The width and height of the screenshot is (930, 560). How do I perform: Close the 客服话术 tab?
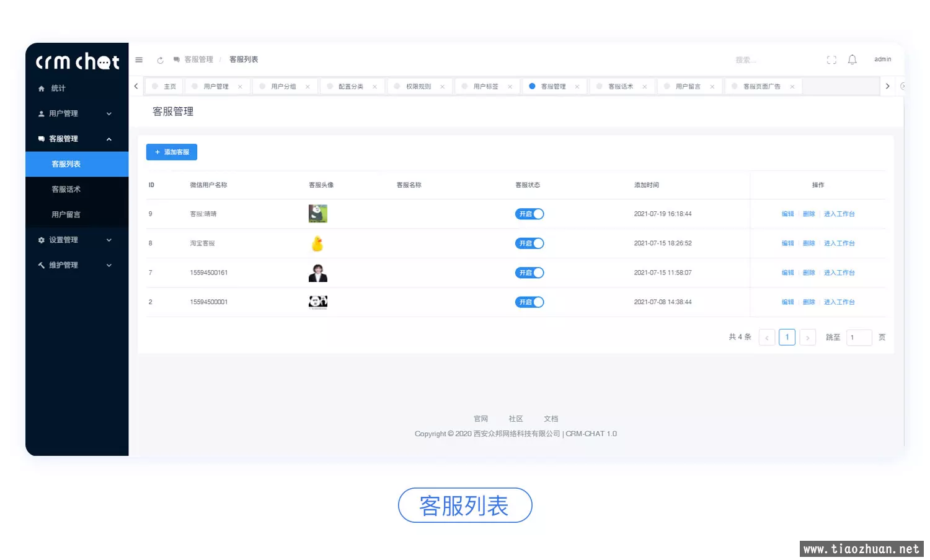(645, 87)
